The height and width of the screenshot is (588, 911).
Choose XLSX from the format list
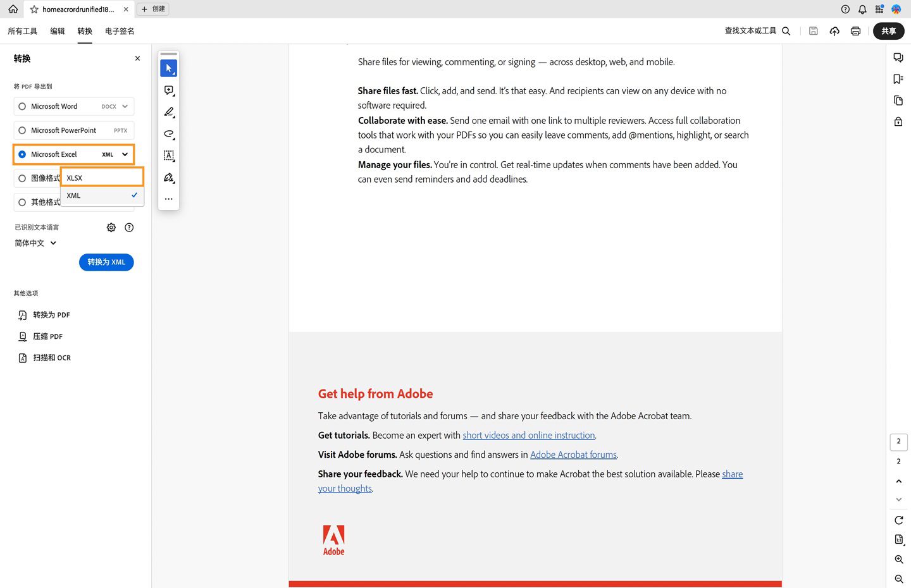(102, 178)
